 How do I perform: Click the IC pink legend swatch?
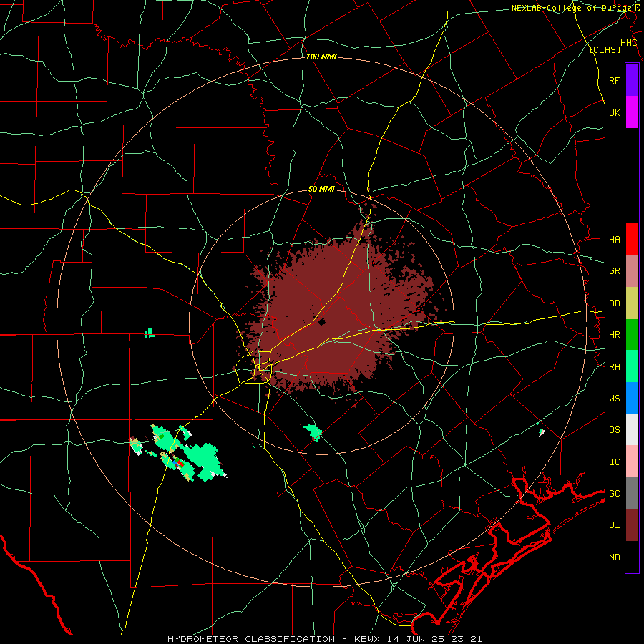[632, 462]
